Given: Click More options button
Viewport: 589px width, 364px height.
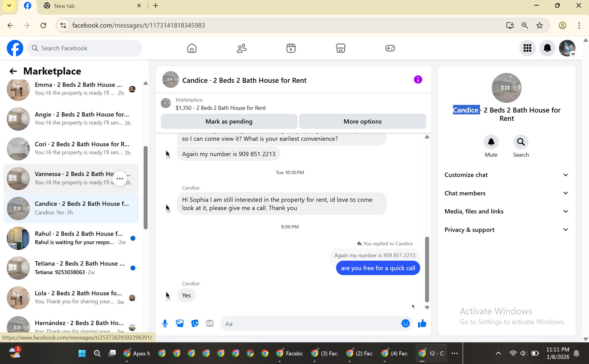Looking at the screenshot, I should tap(362, 121).
